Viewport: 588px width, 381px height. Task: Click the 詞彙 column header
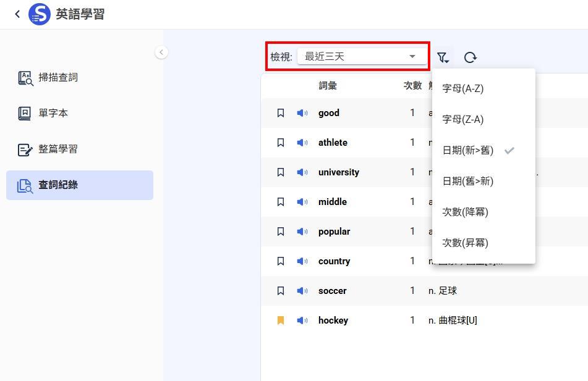click(328, 86)
